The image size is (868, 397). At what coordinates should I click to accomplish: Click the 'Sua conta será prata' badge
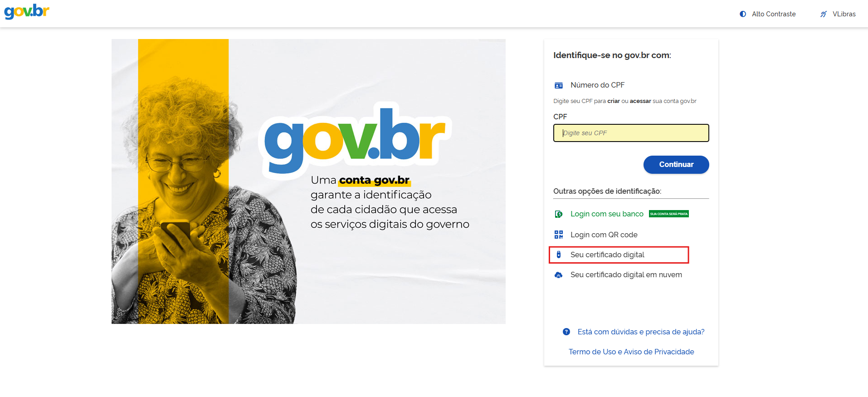669,214
